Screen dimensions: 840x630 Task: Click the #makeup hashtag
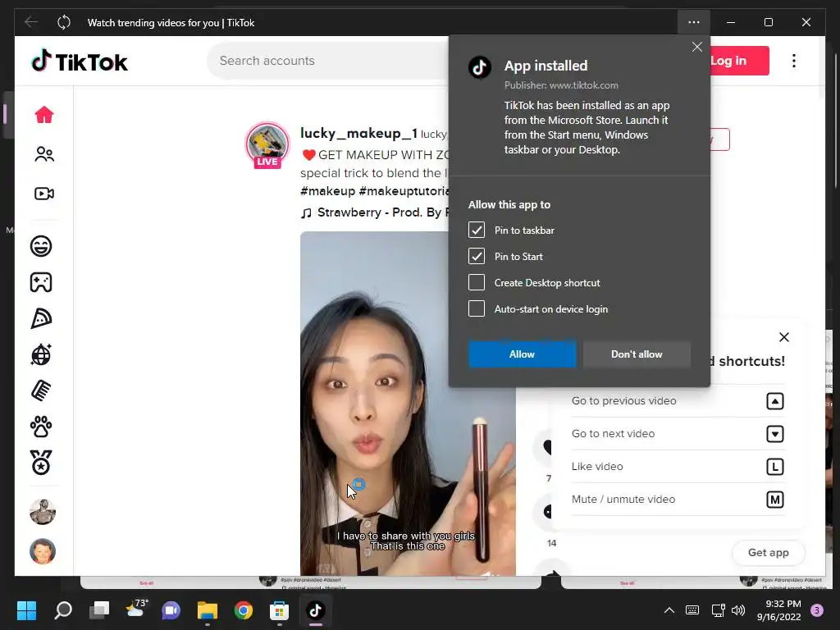tap(327, 191)
